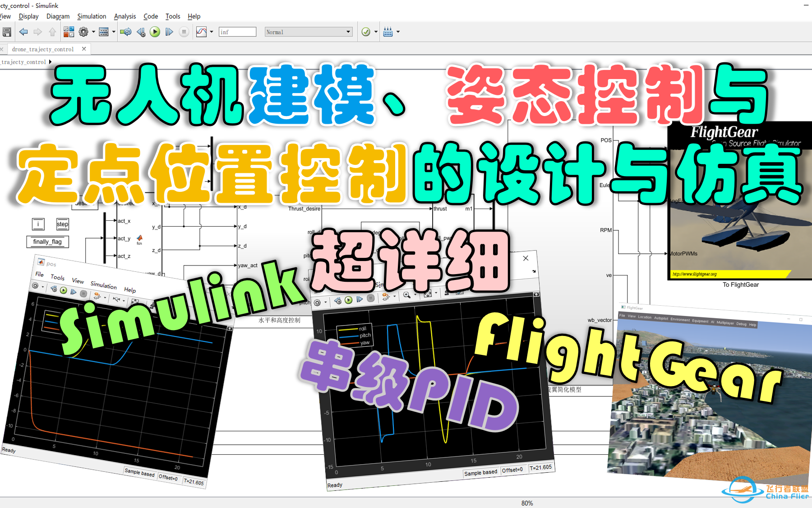Viewport: 812px width, 508px height.
Task: Open the Diagram menu
Action: [58, 16]
